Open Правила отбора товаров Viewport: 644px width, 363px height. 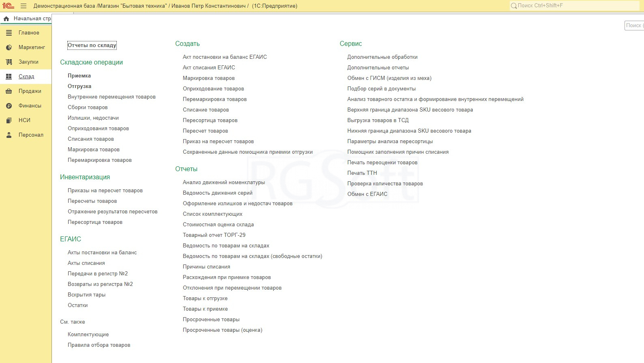click(99, 345)
